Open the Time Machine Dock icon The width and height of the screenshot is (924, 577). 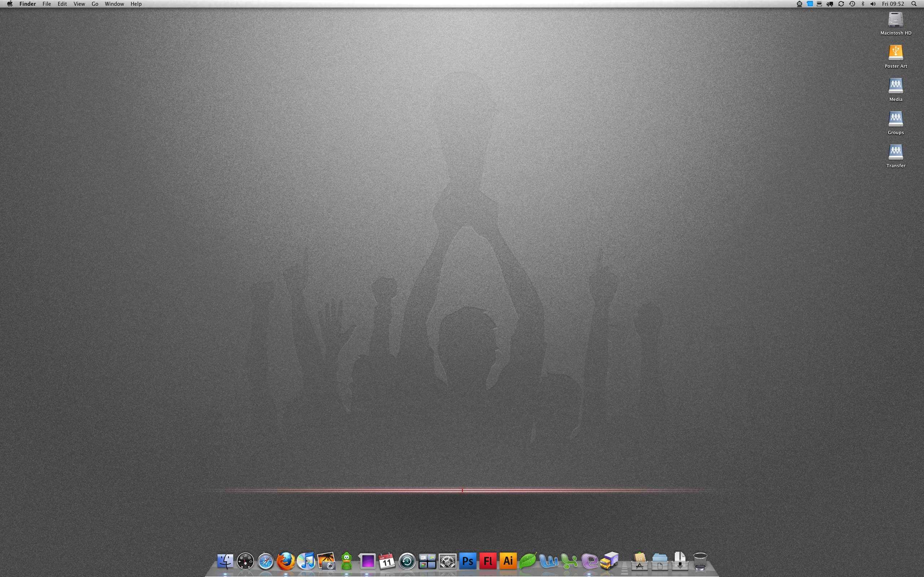407,561
